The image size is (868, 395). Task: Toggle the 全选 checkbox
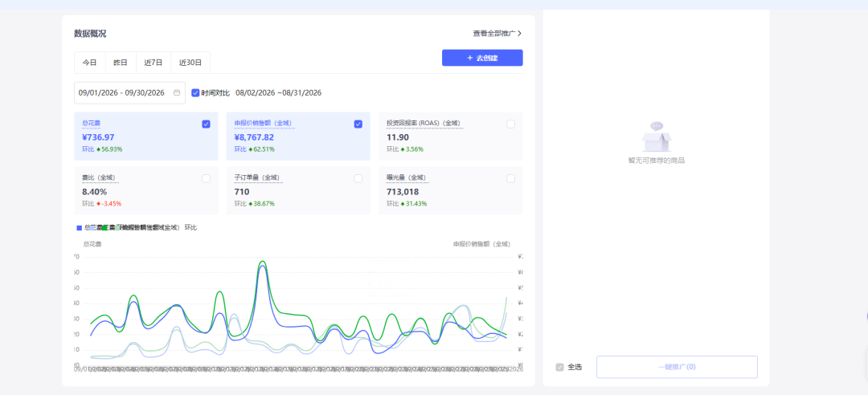coord(559,367)
